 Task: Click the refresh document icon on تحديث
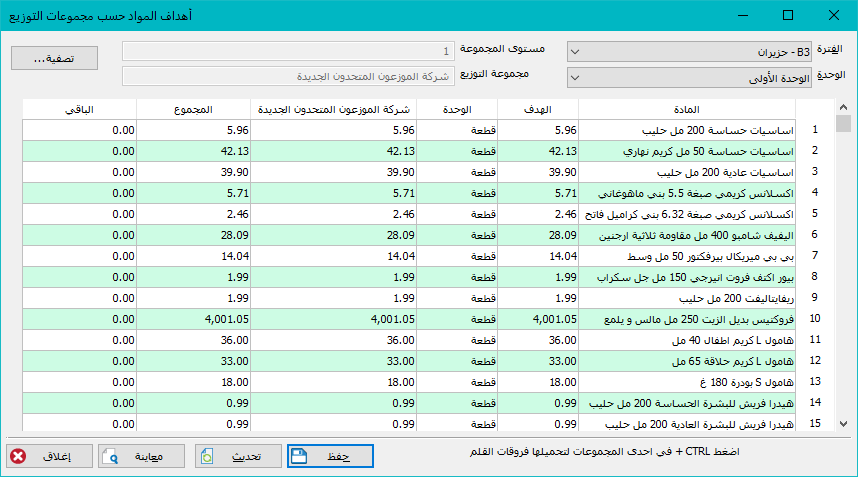tap(207, 456)
